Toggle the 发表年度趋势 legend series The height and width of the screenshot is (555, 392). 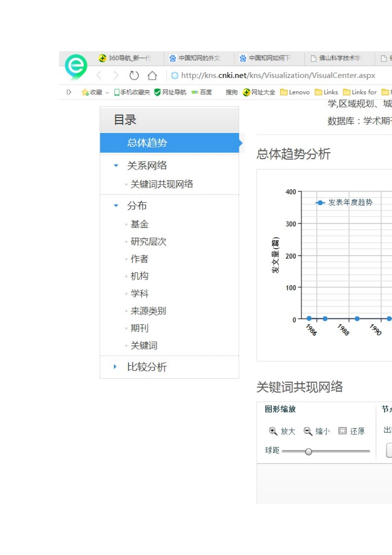coord(344,202)
